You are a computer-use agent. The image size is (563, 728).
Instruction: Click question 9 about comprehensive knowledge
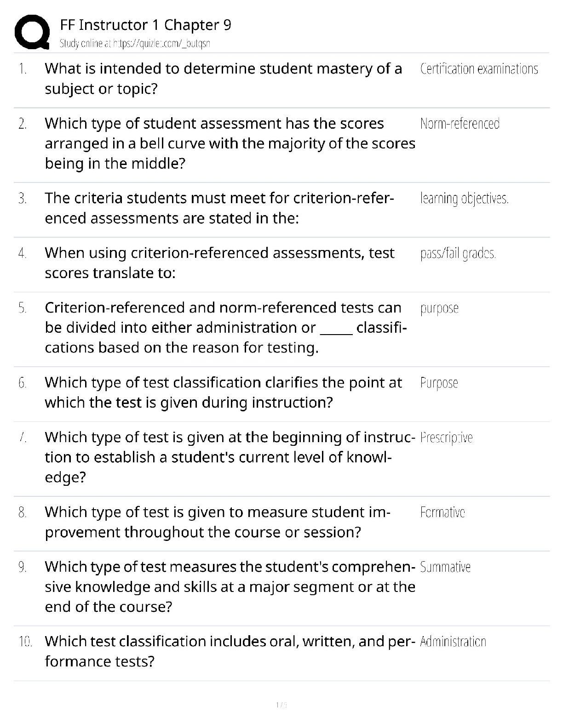(x=230, y=587)
